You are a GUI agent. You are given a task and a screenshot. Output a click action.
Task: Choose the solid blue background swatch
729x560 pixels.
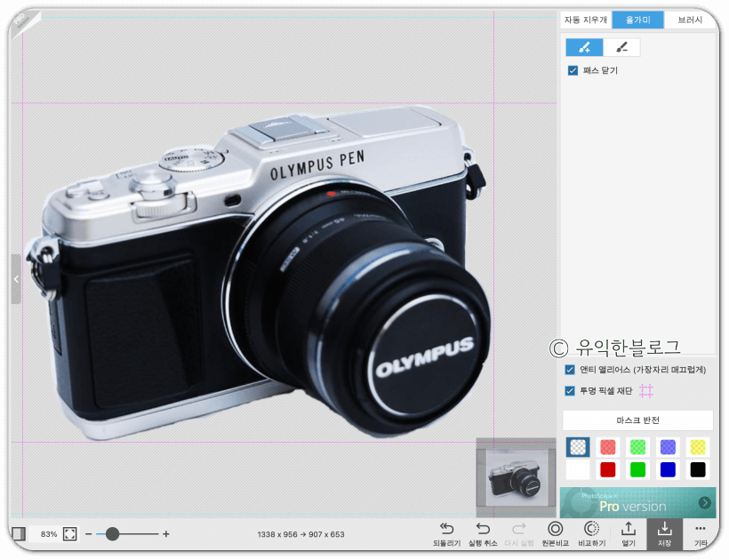click(668, 469)
